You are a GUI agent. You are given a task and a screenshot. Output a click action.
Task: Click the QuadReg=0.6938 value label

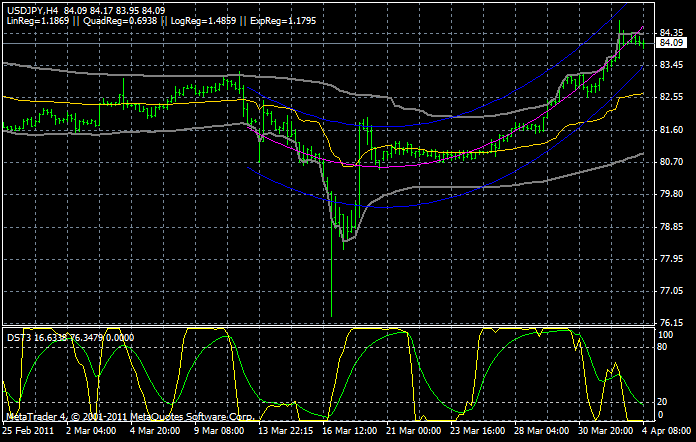pyautogui.click(x=120, y=21)
